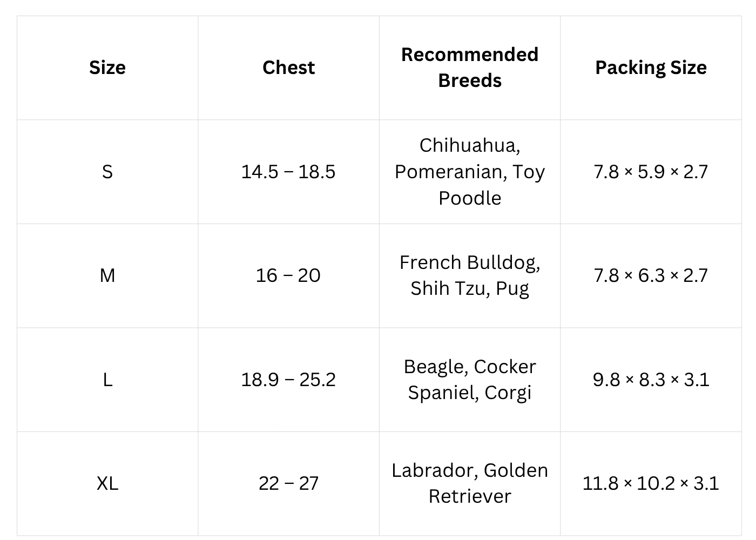Select the L size cell

point(107,380)
